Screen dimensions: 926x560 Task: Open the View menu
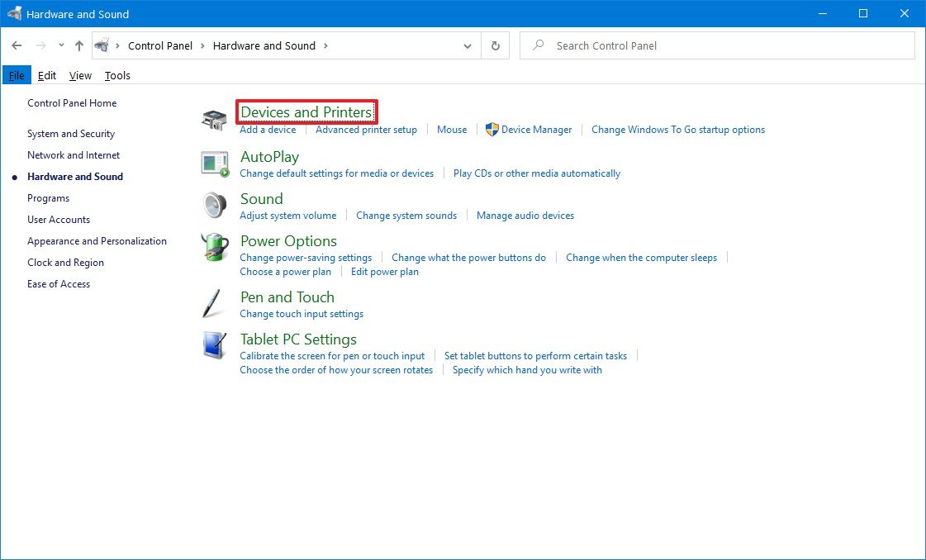click(80, 75)
